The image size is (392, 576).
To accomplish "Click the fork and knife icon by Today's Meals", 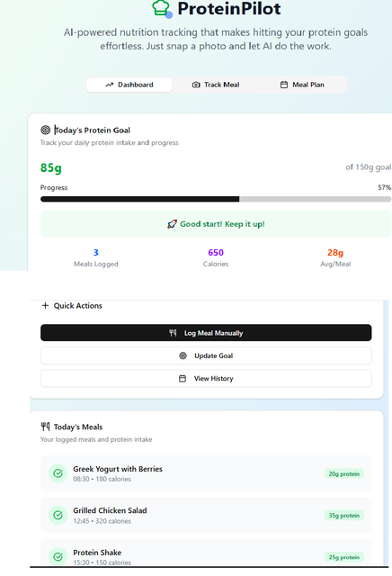I will (x=45, y=427).
